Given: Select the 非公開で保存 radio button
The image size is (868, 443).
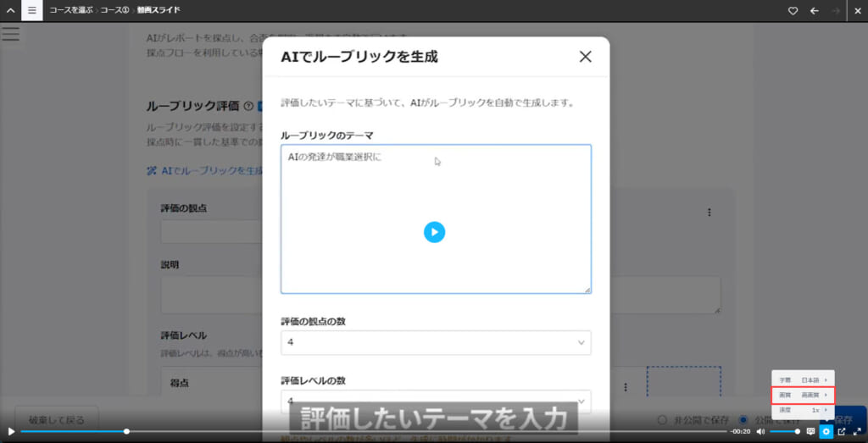Looking at the screenshot, I should coord(663,420).
